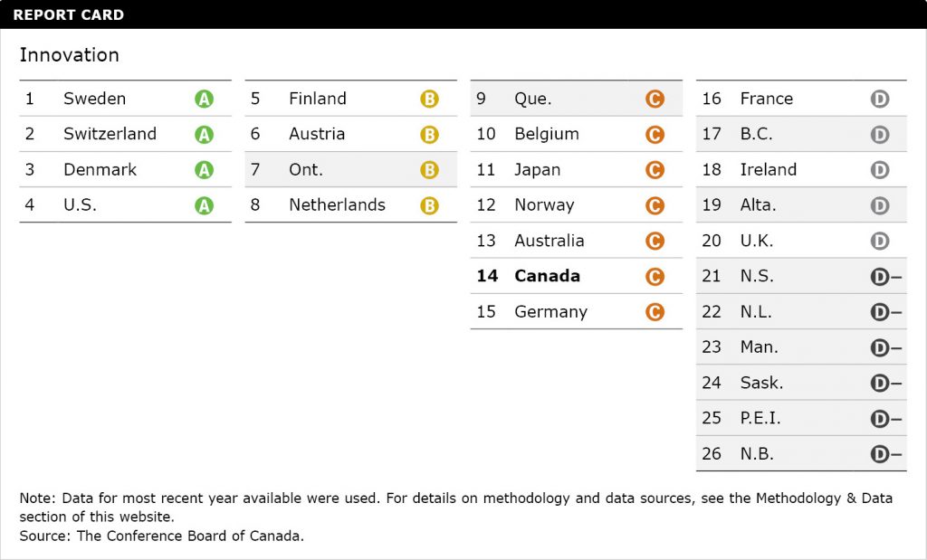Image resolution: width=927 pixels, height=560 pixels.
Task: Select the bolded Canada country name
Action: coord(547,276)
